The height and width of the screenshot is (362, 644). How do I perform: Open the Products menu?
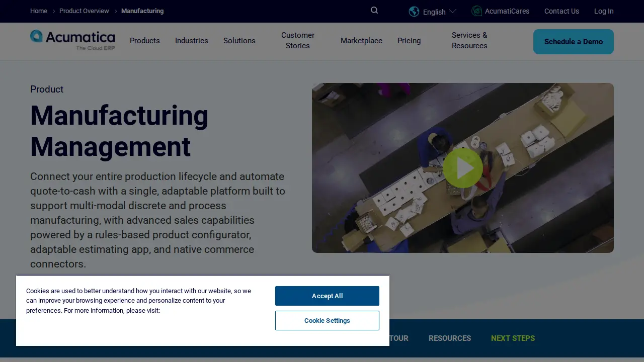coord(145,41)
